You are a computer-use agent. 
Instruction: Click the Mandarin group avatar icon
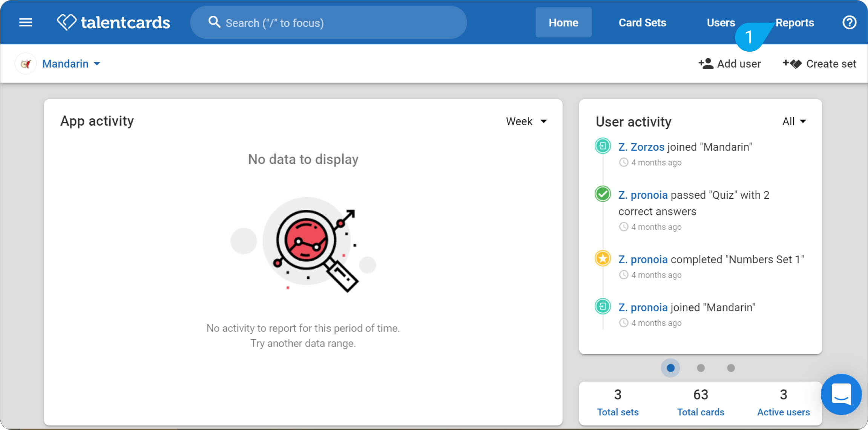click(26, 64)
